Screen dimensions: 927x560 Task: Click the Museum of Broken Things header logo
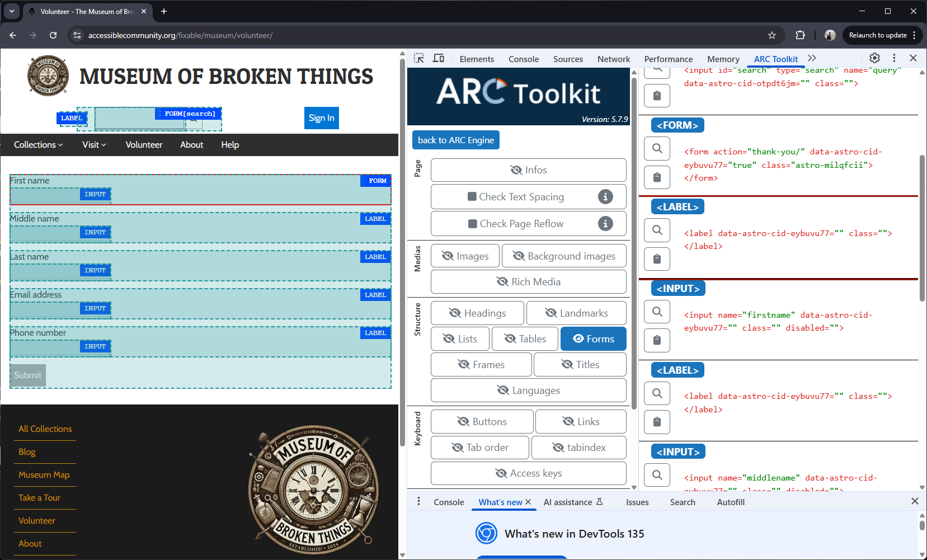pyautogui.click(x=49, y=76)
